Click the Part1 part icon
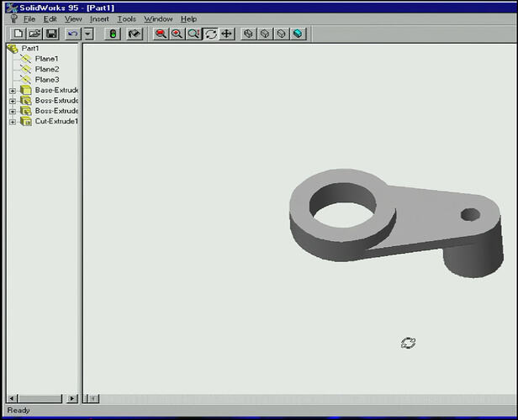This screenshot has height=420, width=518. 13,49
